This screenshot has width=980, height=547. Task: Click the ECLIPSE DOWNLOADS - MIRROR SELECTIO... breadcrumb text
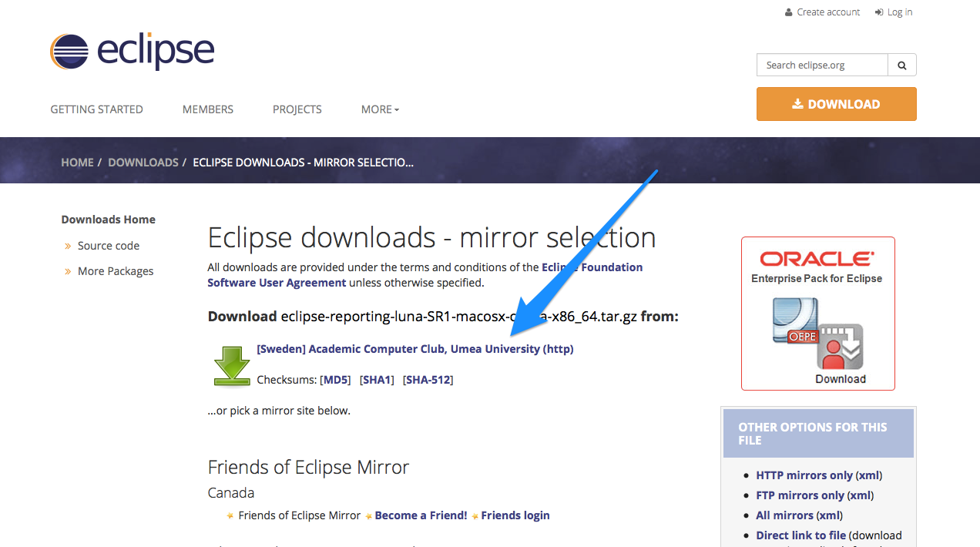pos(303,163)
